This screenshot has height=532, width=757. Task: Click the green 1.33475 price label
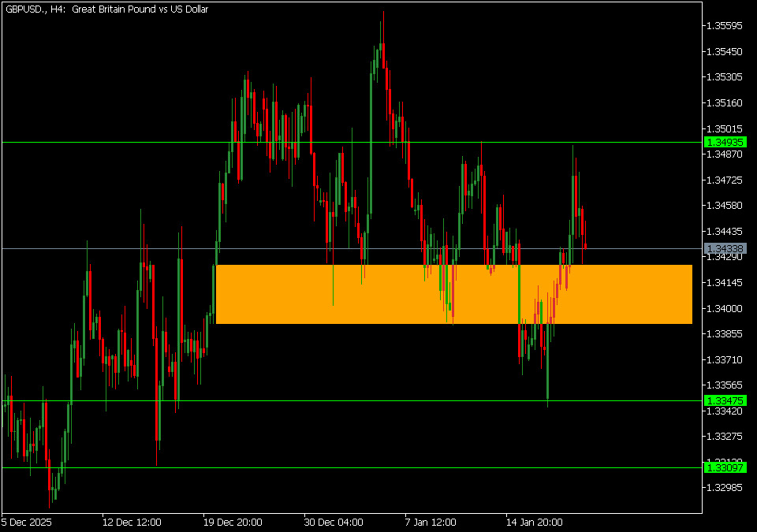coord(724,400)
